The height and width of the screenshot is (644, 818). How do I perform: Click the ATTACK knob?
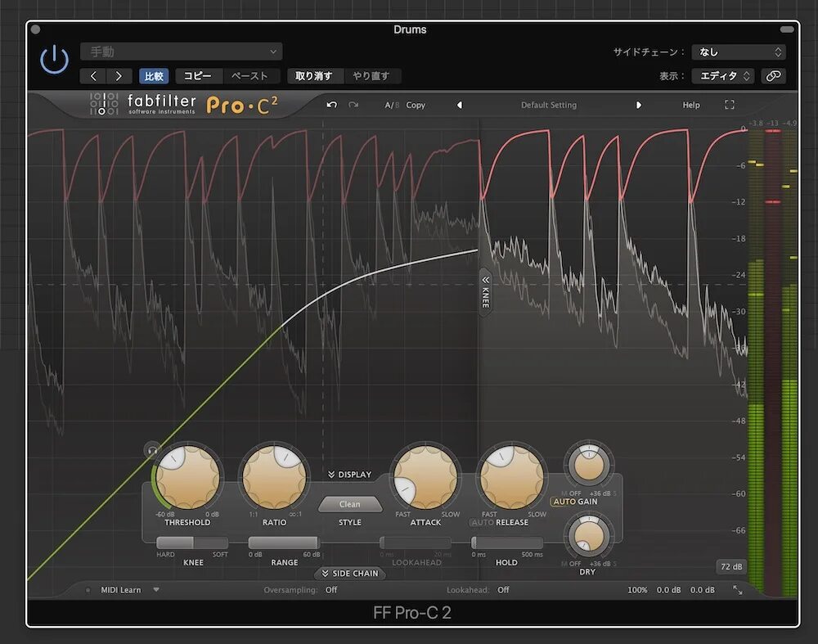(x=425, y=478)
